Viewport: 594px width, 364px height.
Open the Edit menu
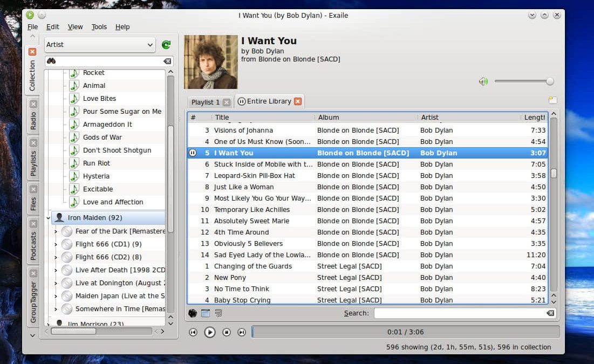(x=53, y=27)
